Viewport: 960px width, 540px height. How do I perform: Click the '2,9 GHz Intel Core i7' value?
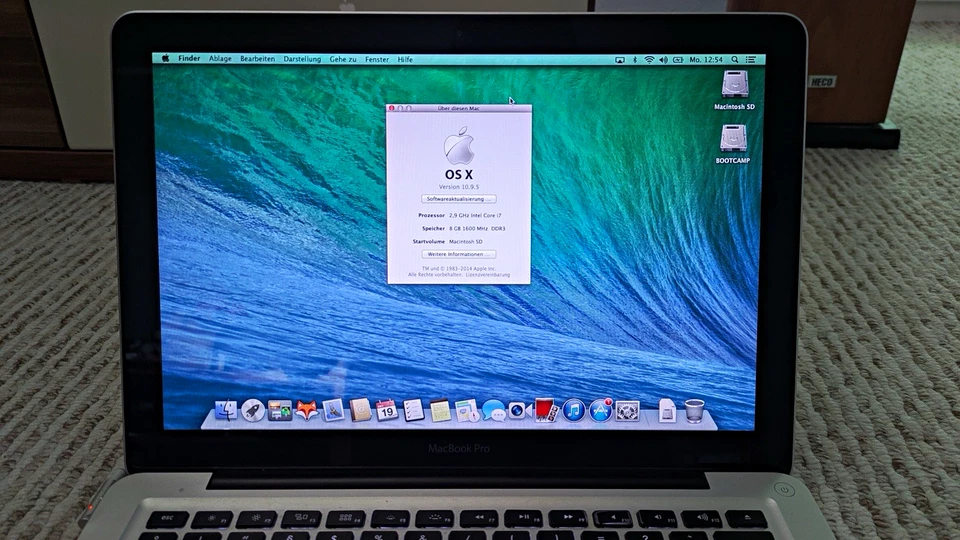(x=475, y=216)
